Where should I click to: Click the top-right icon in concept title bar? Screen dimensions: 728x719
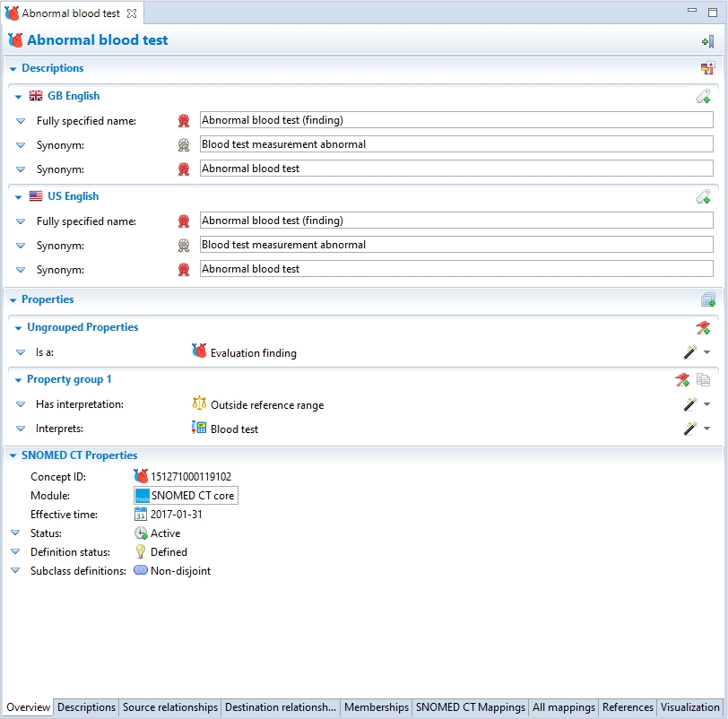pyautogui.click(x=707, y=41)
